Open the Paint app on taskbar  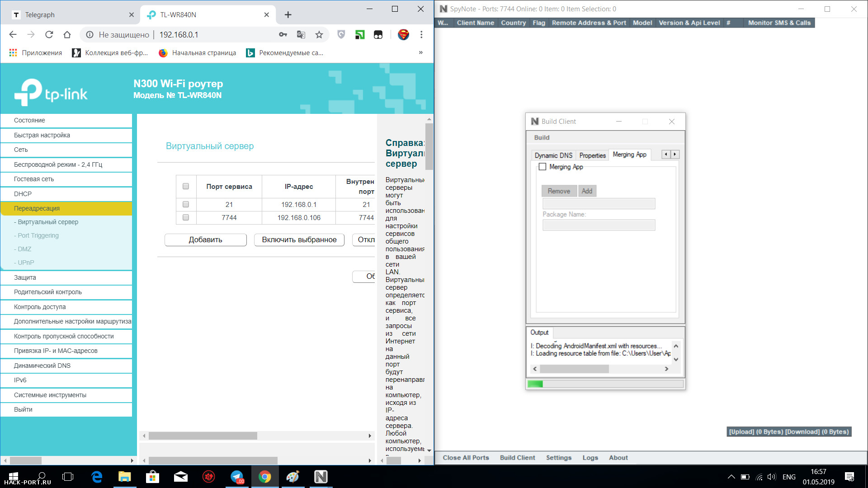(293, 477)
